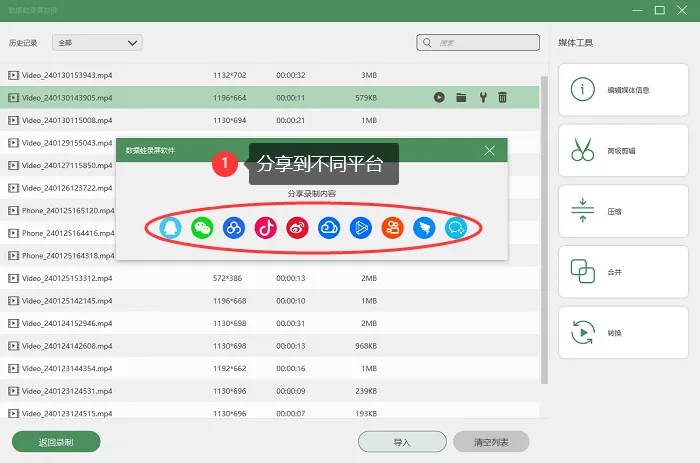Click the 968KB file size cell
This screenshot has width=700, height=463.
coord(366,346)
